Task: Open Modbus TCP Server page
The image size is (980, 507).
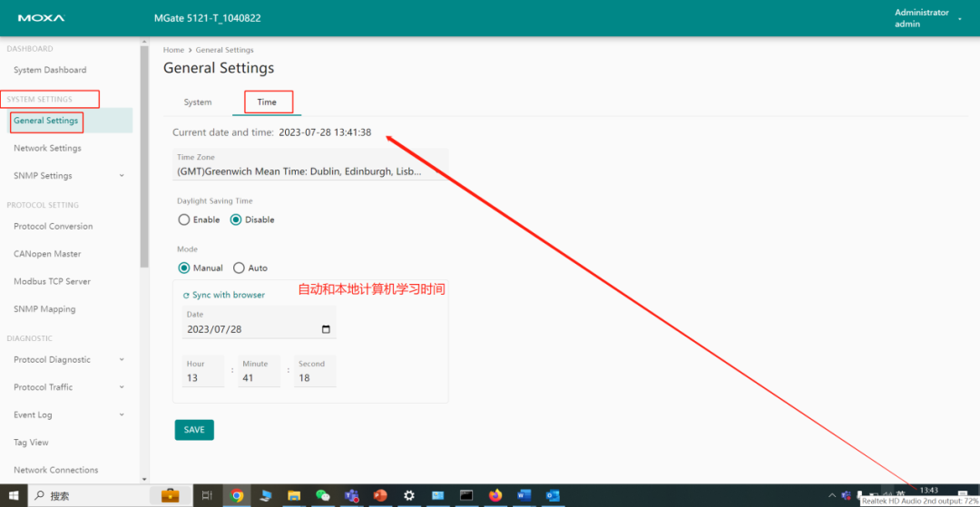Action: point(52,281)
